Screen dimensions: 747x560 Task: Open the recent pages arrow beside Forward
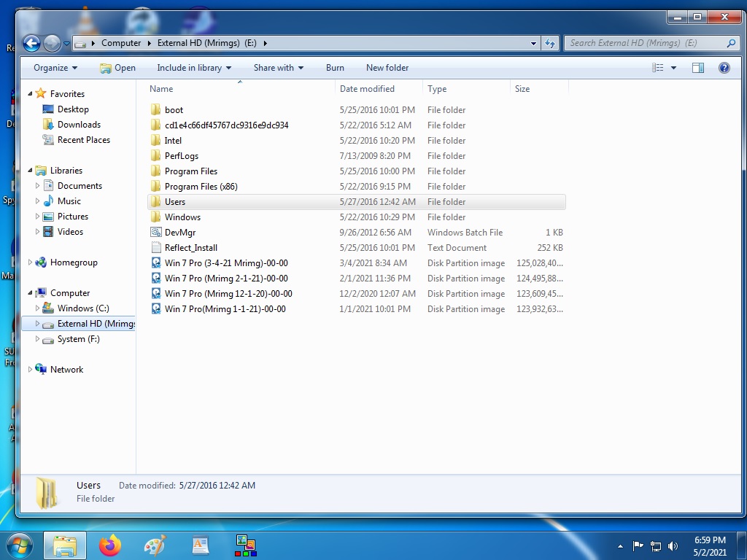coord(66,43)
